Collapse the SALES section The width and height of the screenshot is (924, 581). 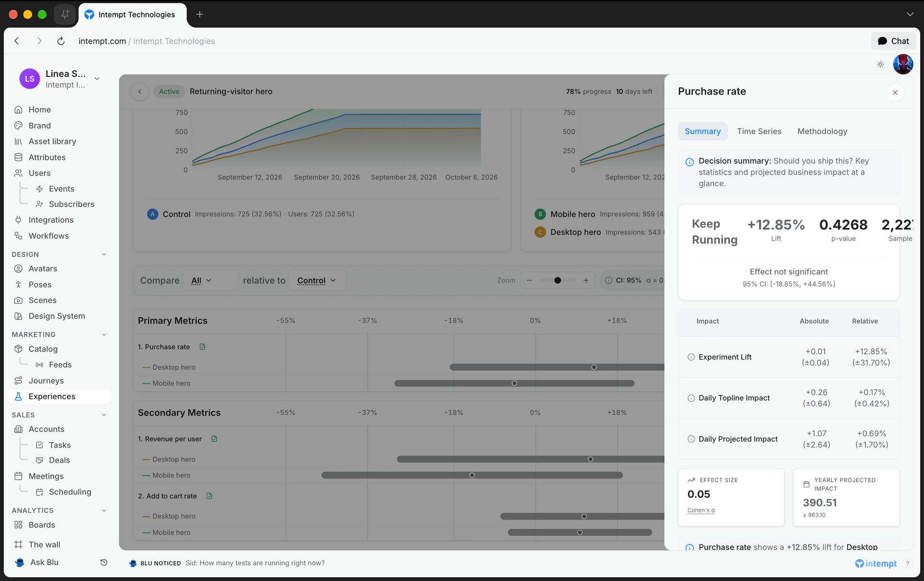tap(104, 415)
